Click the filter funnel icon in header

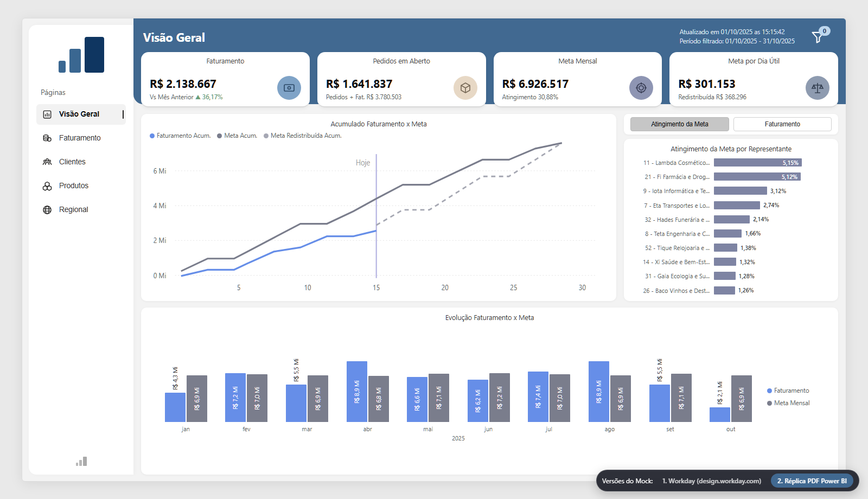pos(817,37)
